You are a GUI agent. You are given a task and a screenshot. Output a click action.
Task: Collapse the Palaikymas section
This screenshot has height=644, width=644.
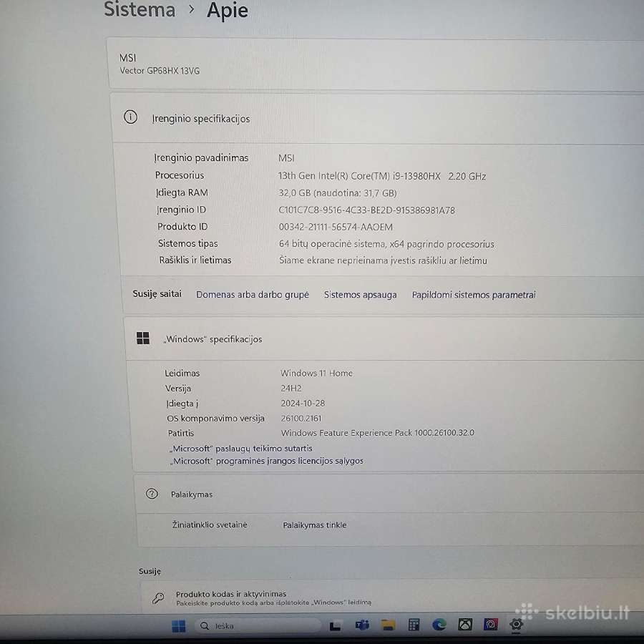coord(389,494)
